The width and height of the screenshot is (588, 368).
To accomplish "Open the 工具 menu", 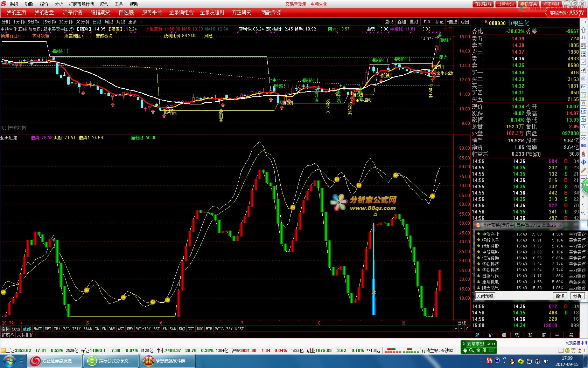I will (x=119, y=4).
